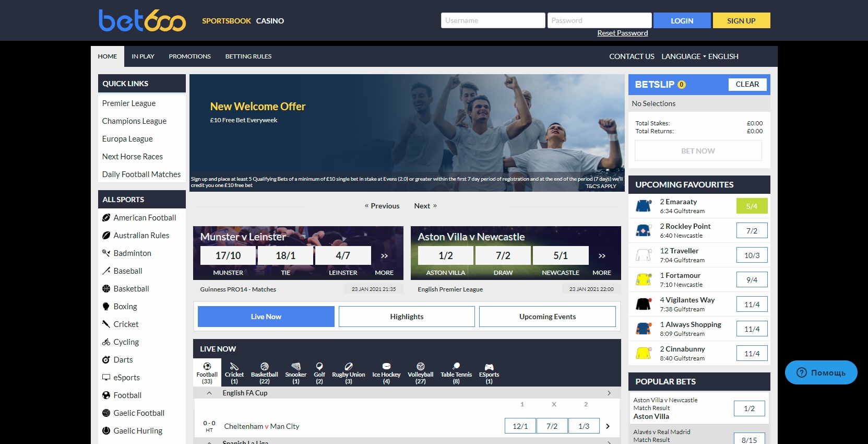The image size is (868, 444).
Task: Click the Football sidebar ball icon
Action: tap(106, 395)
